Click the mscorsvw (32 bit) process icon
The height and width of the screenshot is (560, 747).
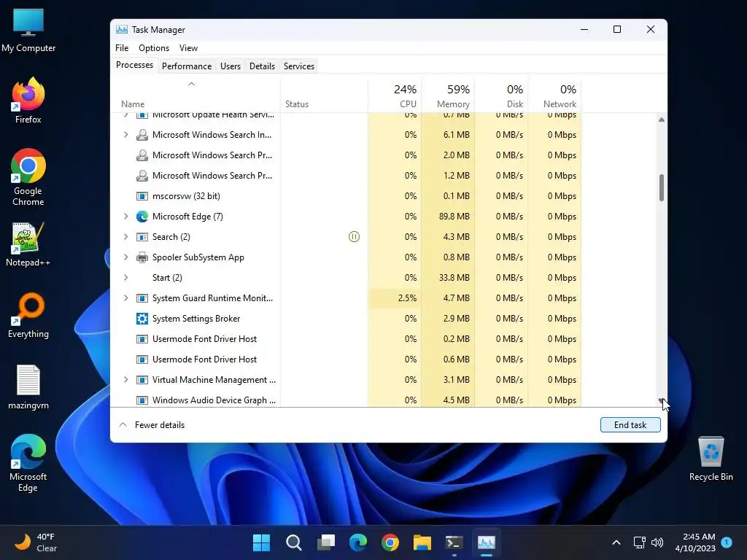coord(142,196)
